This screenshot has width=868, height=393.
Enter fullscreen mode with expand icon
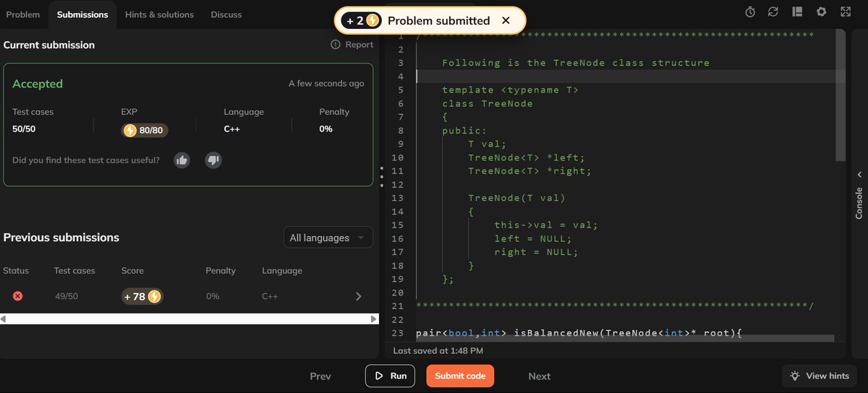pos(845,12)
